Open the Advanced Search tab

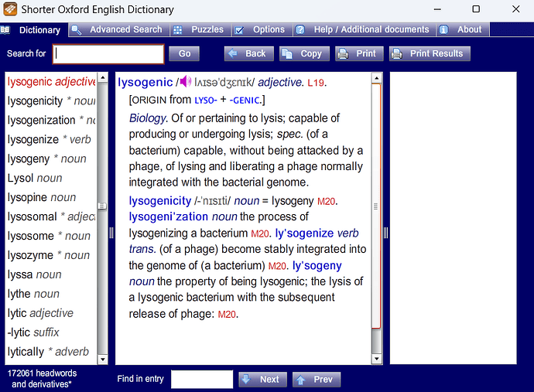(118, 29)
